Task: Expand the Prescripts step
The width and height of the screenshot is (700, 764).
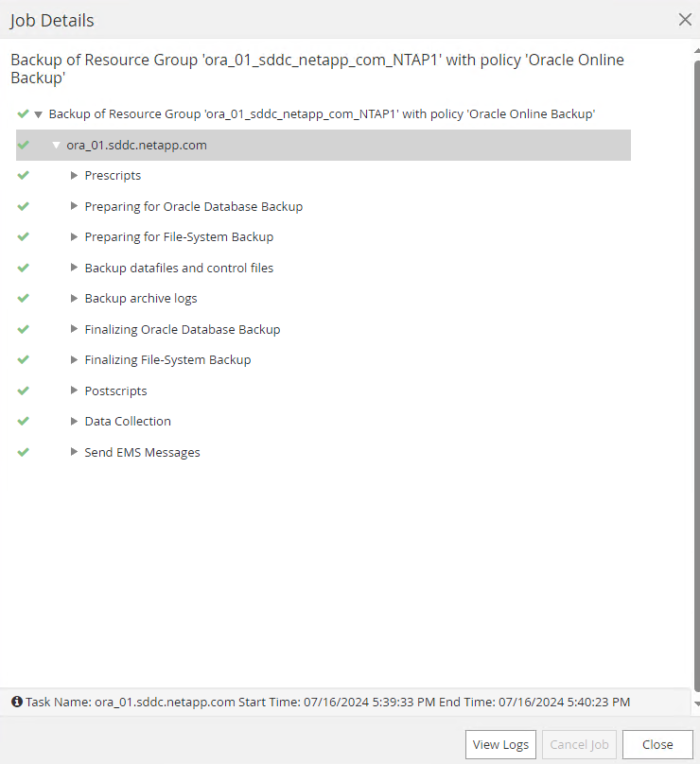Action: pos(75,175)
